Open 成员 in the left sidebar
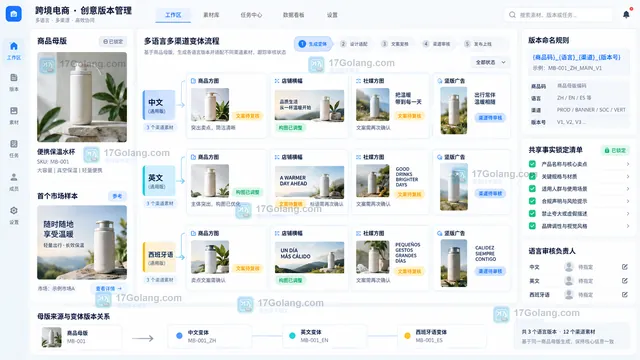Image resolution: width=640 pixels, height=360 pixels. [14, 182]
